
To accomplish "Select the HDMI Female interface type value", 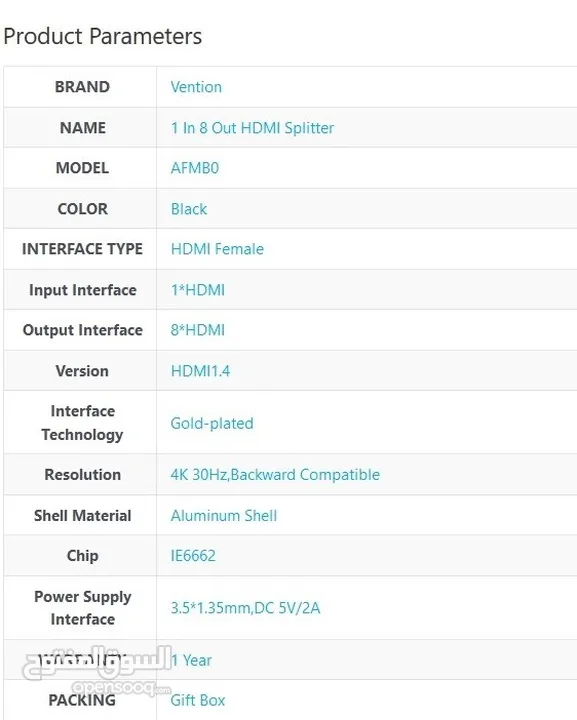I will pyautogui.click(x=217, y=249).
